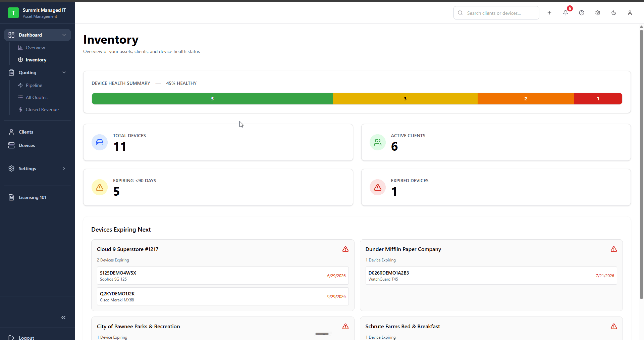
Task: Click red health segment showing 1
Action: pyautogui.click(x=598, y=99)
